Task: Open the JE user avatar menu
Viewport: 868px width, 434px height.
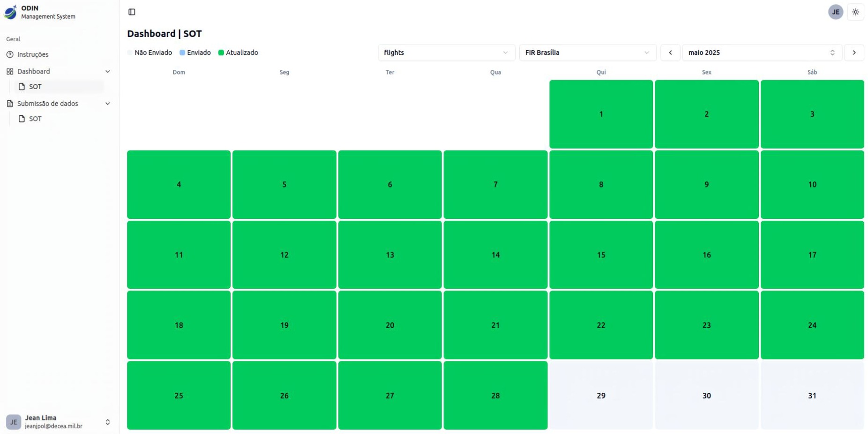Action: coord(835,12)
